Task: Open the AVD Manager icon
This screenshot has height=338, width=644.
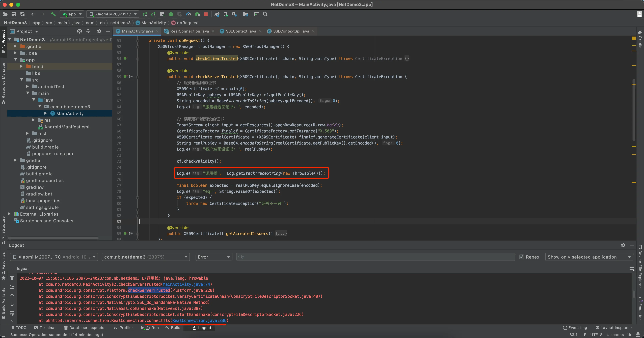Action: tap(226, 14)
